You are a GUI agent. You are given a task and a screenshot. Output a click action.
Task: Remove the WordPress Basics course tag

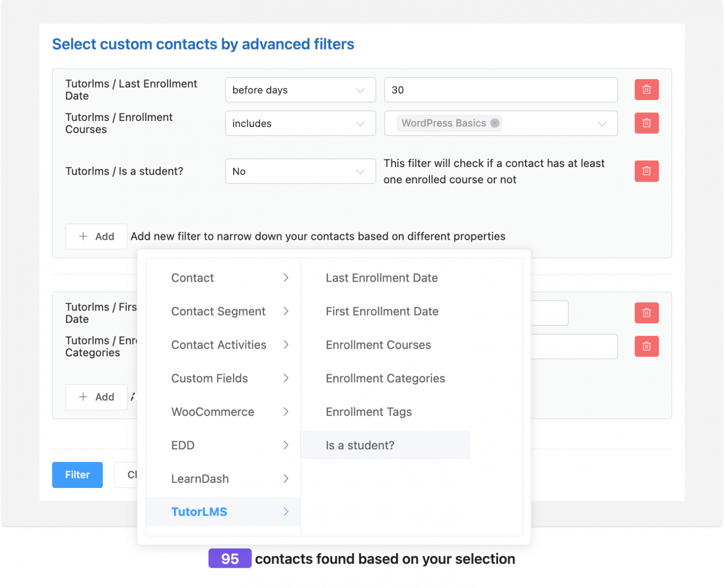pos(495,123)
